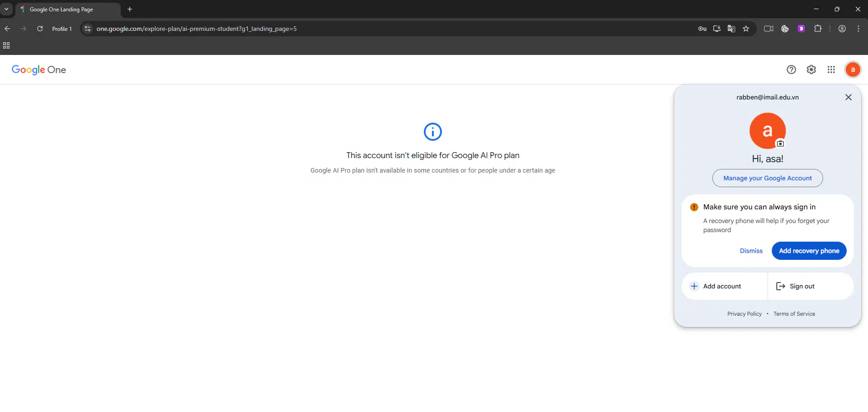868x412 pixels.
Task: Open the tab search dropdown
Action: (x=6, y=9)
